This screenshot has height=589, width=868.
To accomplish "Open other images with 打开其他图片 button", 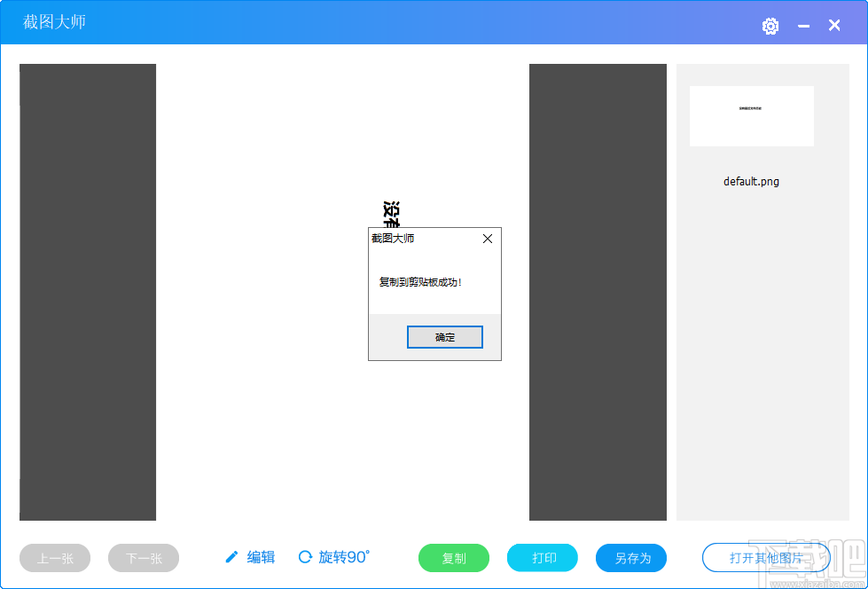I will (765, 558).
